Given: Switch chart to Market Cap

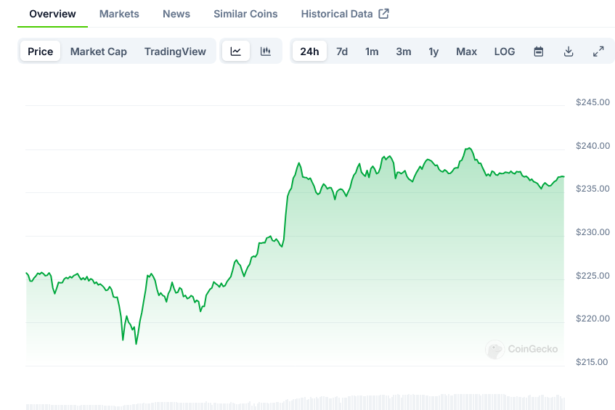Looking at the screenshot, I should 98,51.
